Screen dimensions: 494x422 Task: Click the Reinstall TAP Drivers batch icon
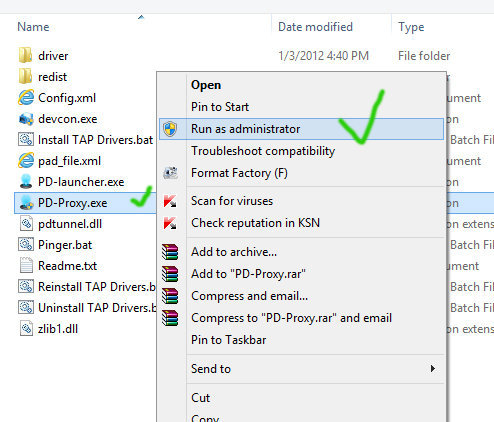pos(26,287)
